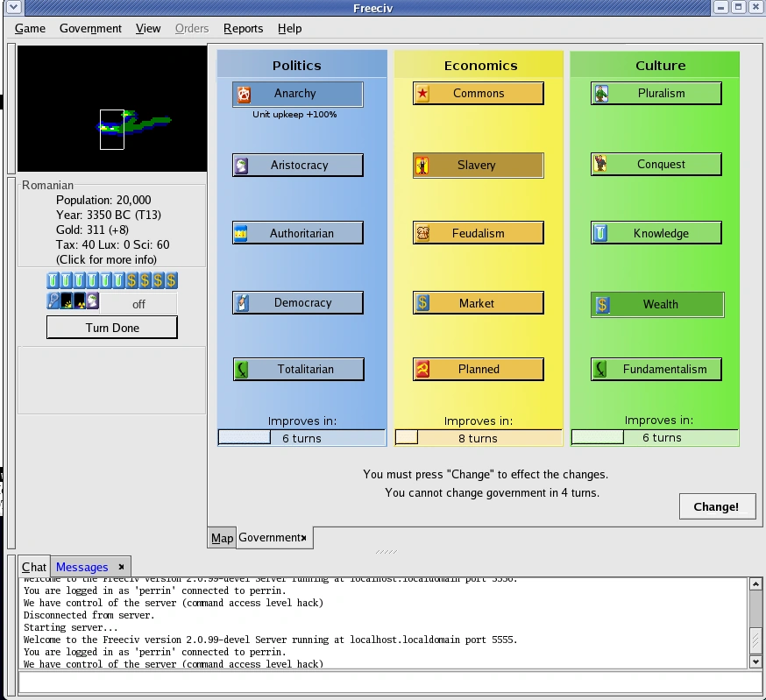Select the Feudalism economics option
Screen dimensions: 766x700
pyautogui.click(x=478, y=234)
